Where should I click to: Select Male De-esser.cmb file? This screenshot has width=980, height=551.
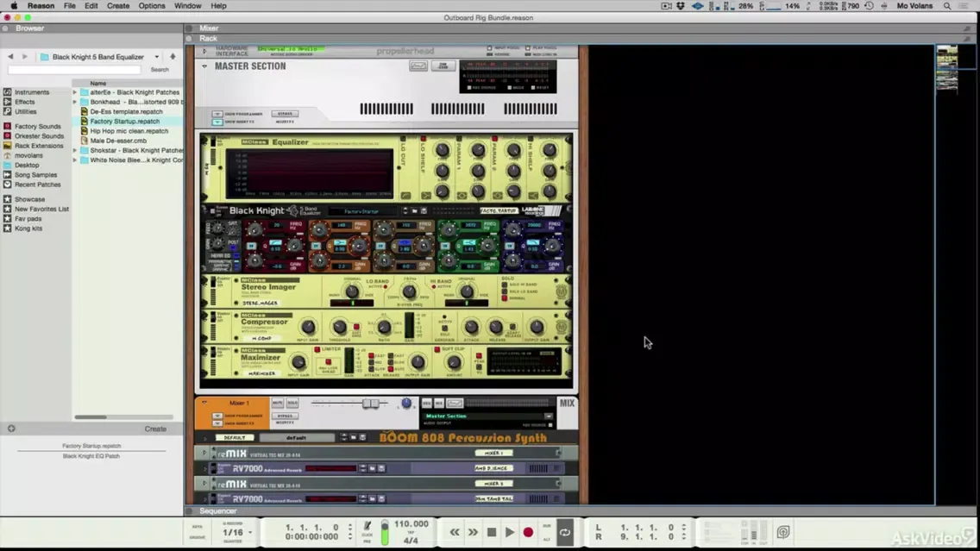click(118, 141)
